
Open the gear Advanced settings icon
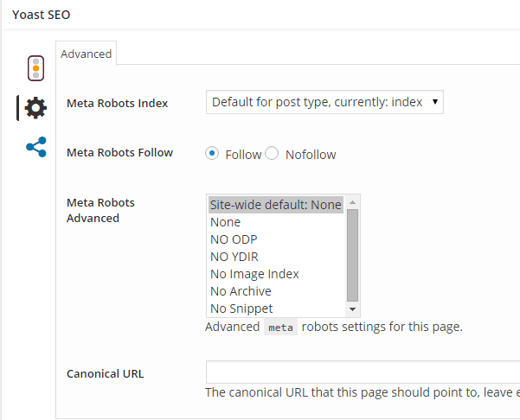tap(35, 108)
